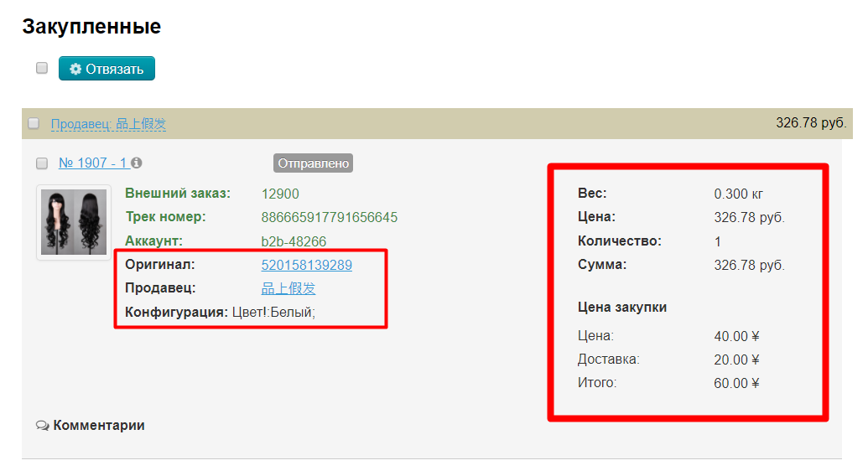Click the wig product thumbnail

(74, 222)
